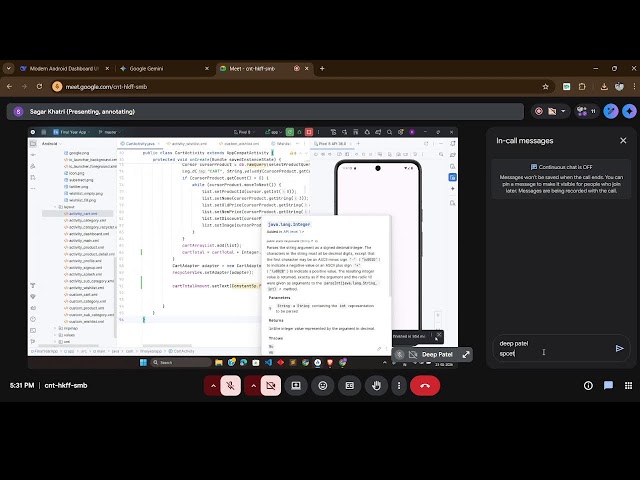Click the red stop button in Android Studio
This screenshot has height=480, width=640.
(309, 132)
